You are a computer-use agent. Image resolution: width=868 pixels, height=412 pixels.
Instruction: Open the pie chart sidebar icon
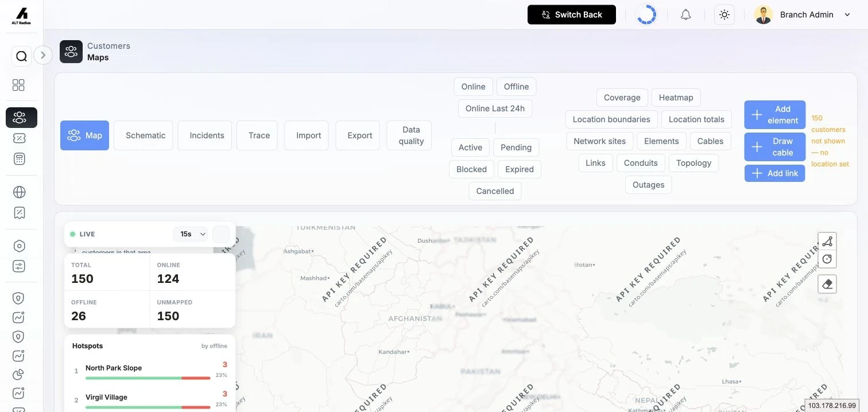19,375
